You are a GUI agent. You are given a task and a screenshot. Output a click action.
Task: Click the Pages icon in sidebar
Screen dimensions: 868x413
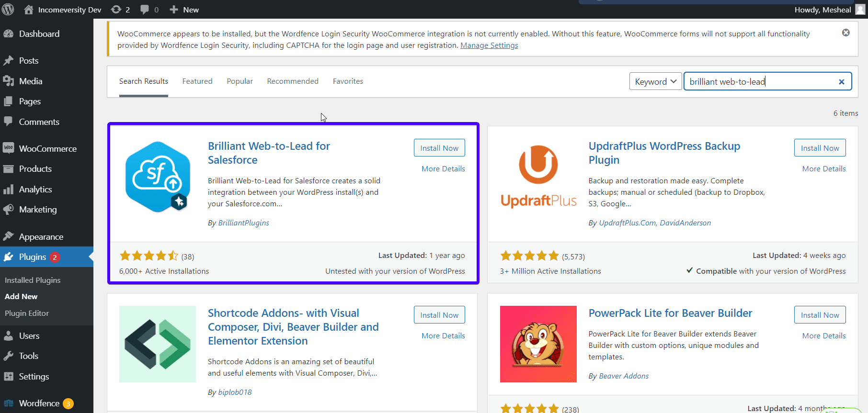(8, 101)
